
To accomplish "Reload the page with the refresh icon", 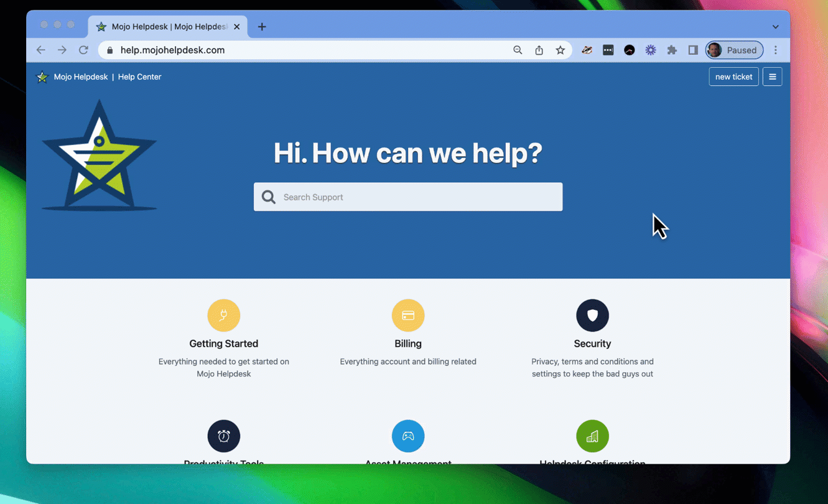I will (x=83, y=50).
